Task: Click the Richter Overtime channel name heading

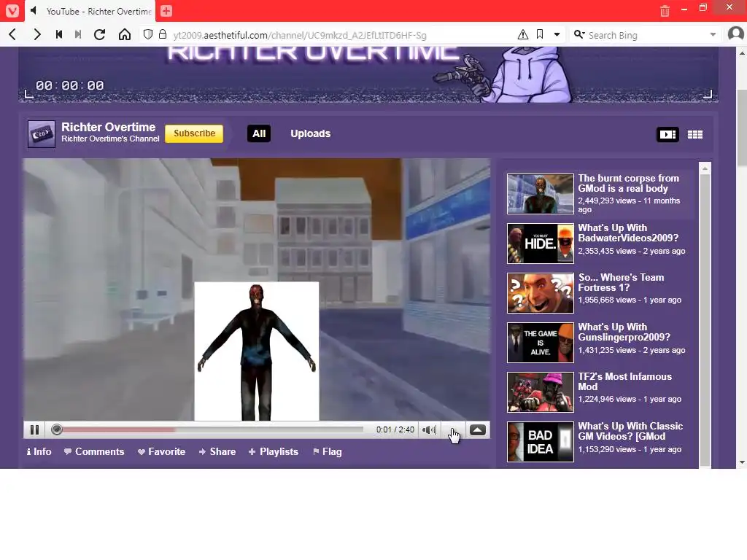Action: click(108, 127)
